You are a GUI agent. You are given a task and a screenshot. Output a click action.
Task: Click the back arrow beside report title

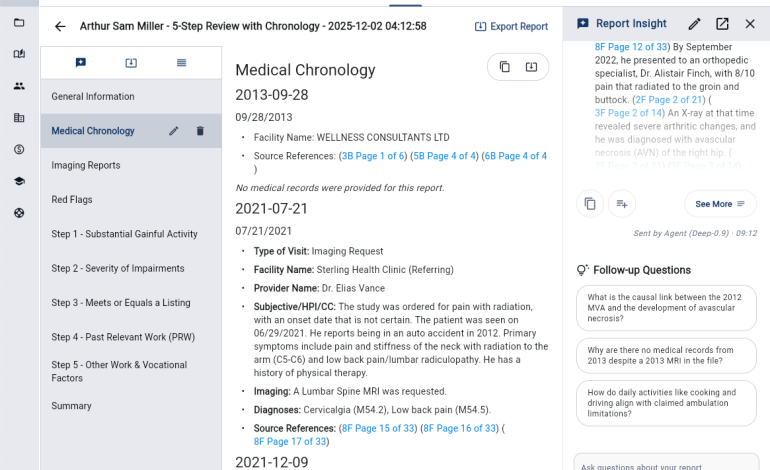tap(60, 27)
